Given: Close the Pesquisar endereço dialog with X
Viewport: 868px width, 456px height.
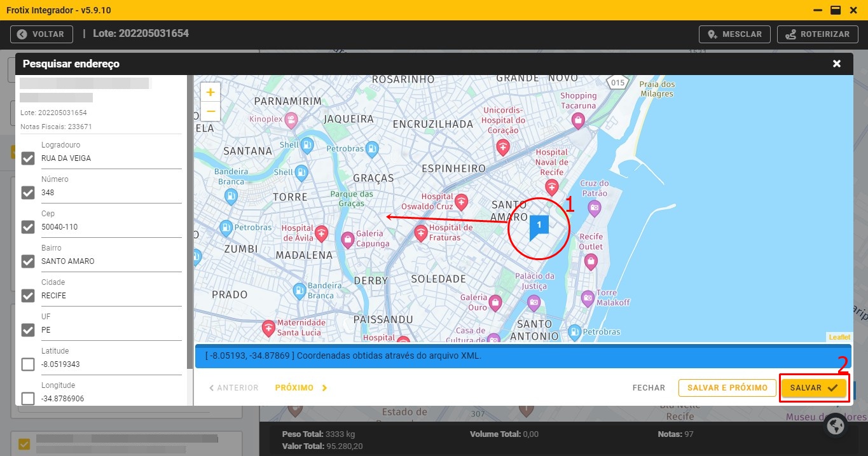Looking at the screenshot, I should 837,64.
